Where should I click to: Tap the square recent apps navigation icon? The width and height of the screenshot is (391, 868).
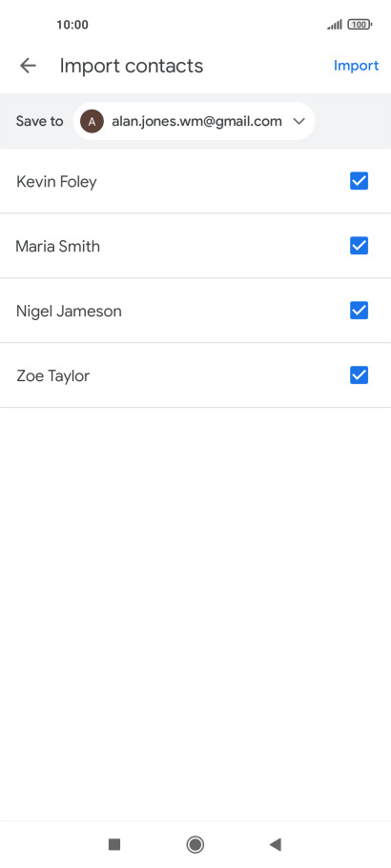tap(114, 844)
